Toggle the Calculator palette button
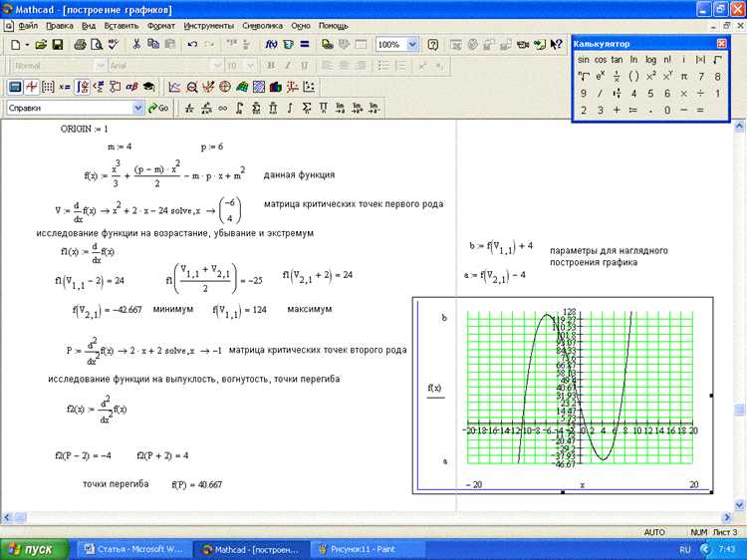The image size is (747, 560). click(15, 87)
